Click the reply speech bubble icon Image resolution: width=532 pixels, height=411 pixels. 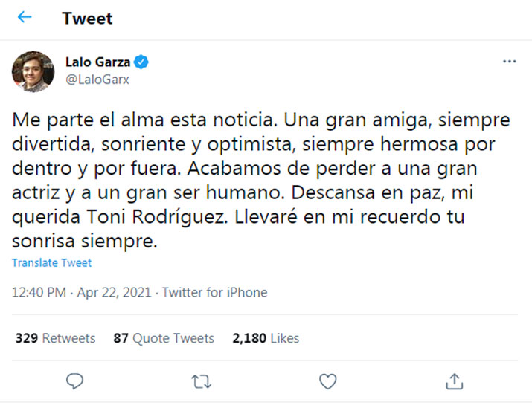(x=74, y=381)
